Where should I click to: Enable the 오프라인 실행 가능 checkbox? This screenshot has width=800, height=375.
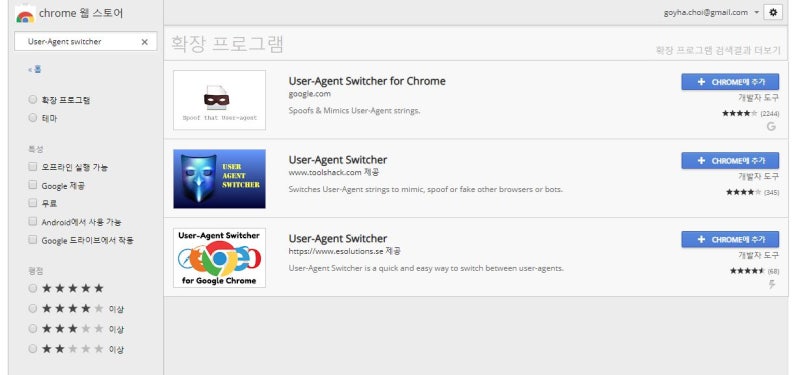coord(33,167)
